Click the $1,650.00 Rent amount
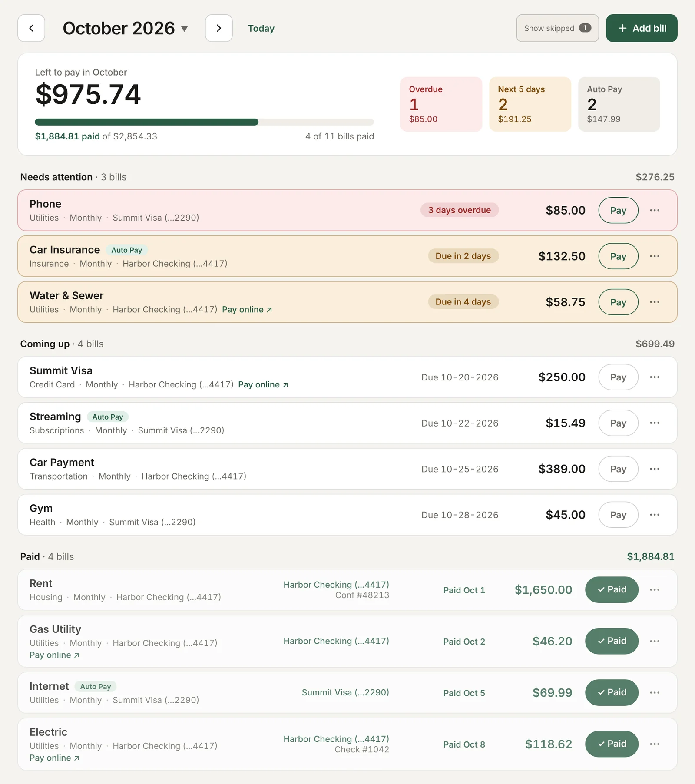 543,590
